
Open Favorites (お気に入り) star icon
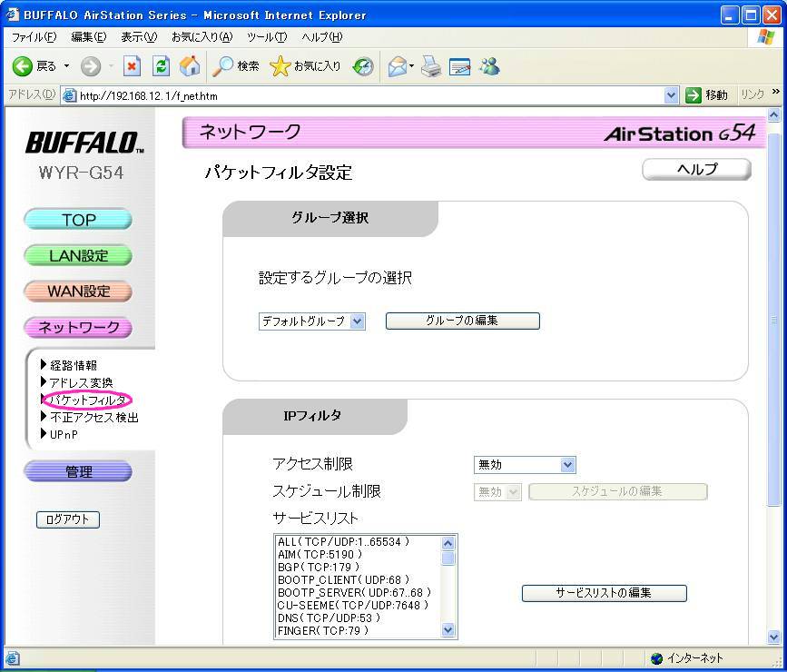coord(280,66)
